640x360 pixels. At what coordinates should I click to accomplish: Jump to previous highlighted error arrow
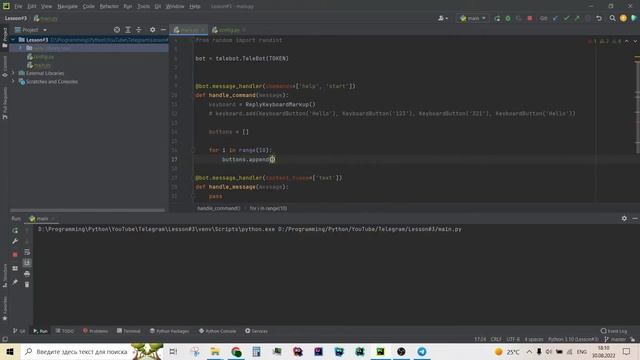pos(627,41)
